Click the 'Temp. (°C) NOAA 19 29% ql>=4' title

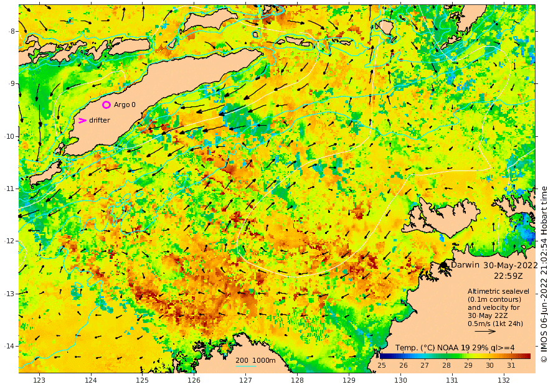coord(455,348)
